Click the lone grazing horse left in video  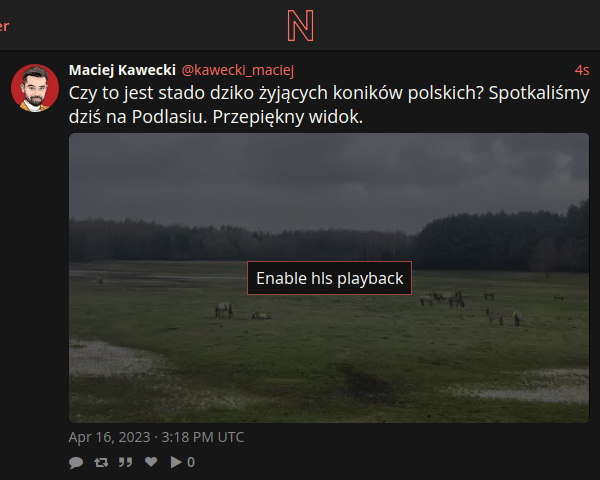coord(224,309)
